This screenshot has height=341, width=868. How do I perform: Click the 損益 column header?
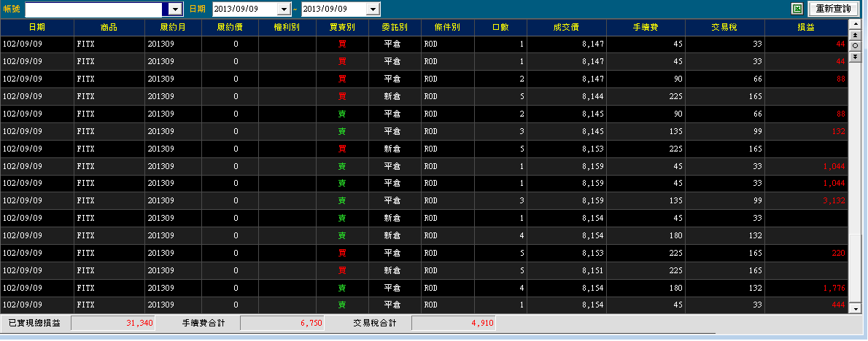[806, 28]
